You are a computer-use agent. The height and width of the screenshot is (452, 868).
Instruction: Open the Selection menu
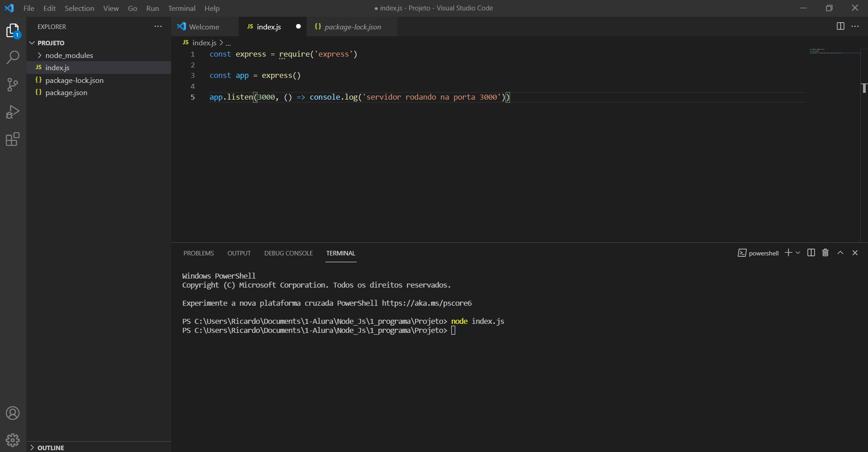(79, 8)
